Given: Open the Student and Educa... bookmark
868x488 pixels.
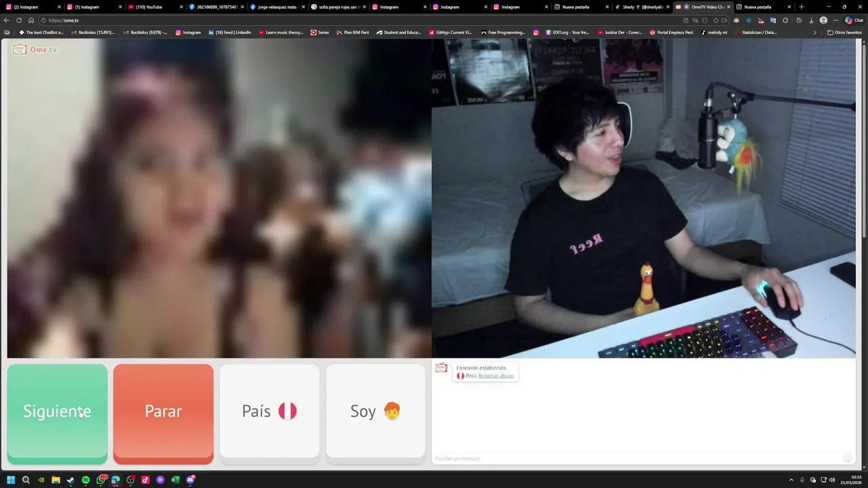Looking at the screenshot, I should (x=399, y=33).
